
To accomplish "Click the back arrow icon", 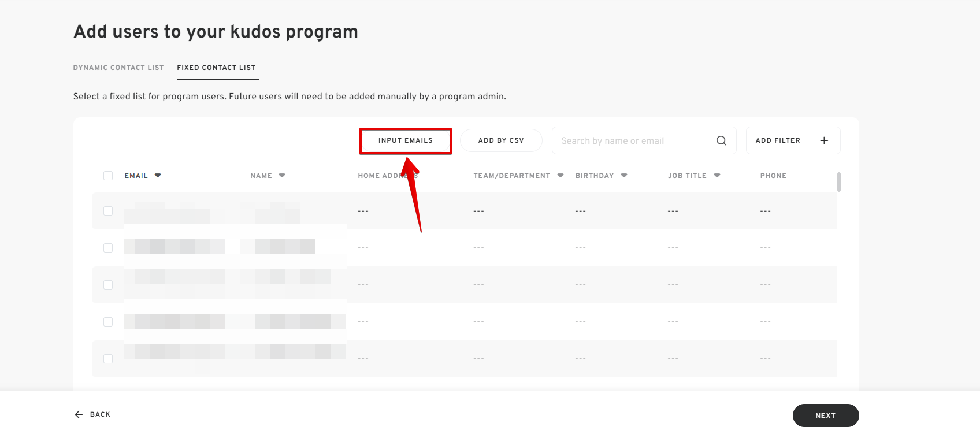I will (x=79, y=414).
